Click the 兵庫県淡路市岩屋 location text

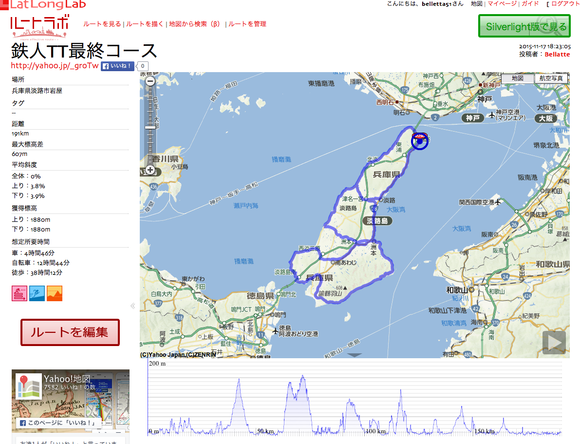point(37,91)
